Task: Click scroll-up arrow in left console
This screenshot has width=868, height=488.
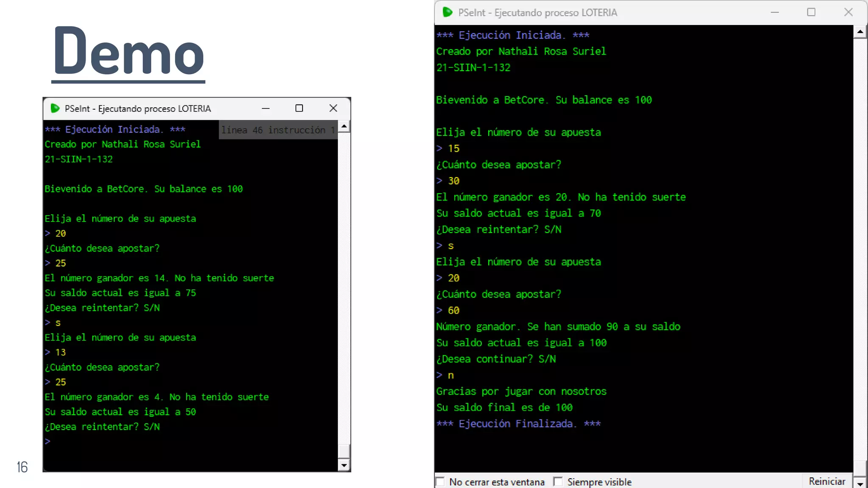Action: click(x=344, y=126)
